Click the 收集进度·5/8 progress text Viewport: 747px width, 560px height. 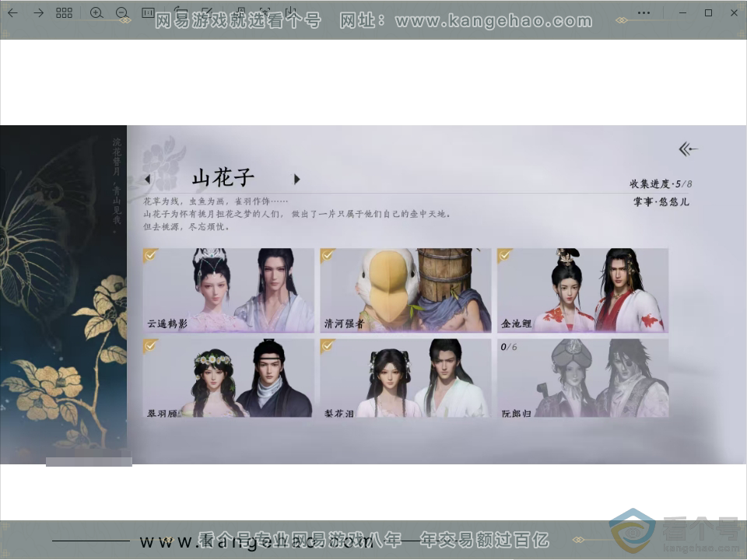661,184
